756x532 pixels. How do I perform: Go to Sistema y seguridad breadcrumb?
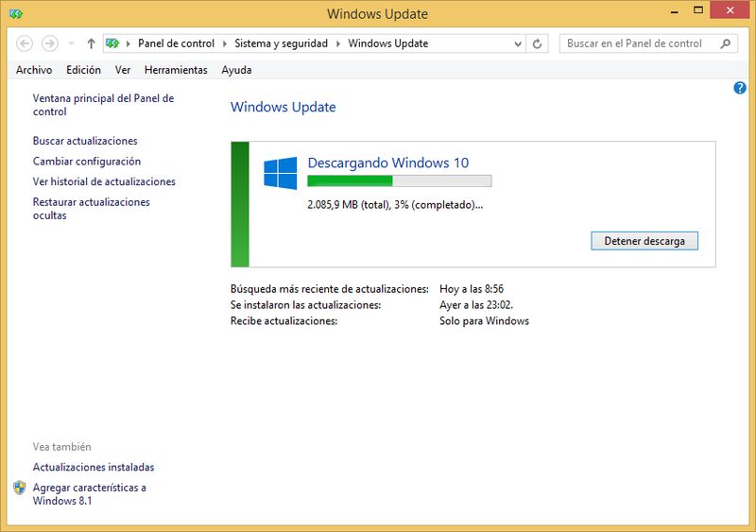(281, 43)
